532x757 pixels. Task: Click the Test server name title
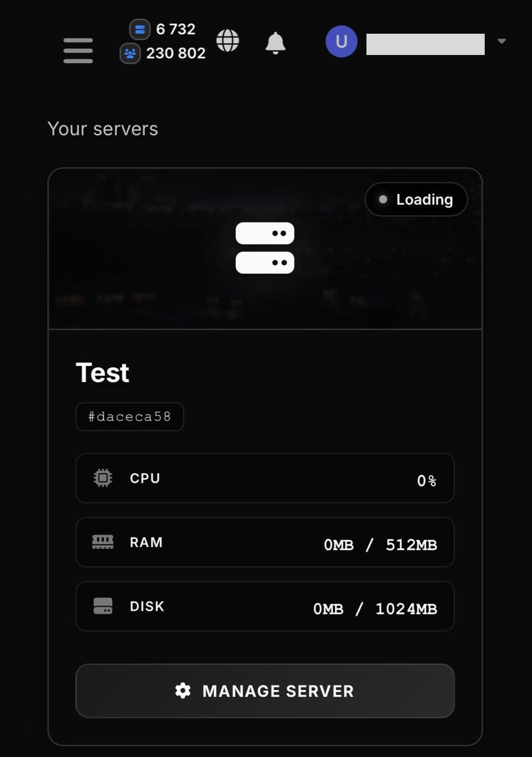coord(102,373)
